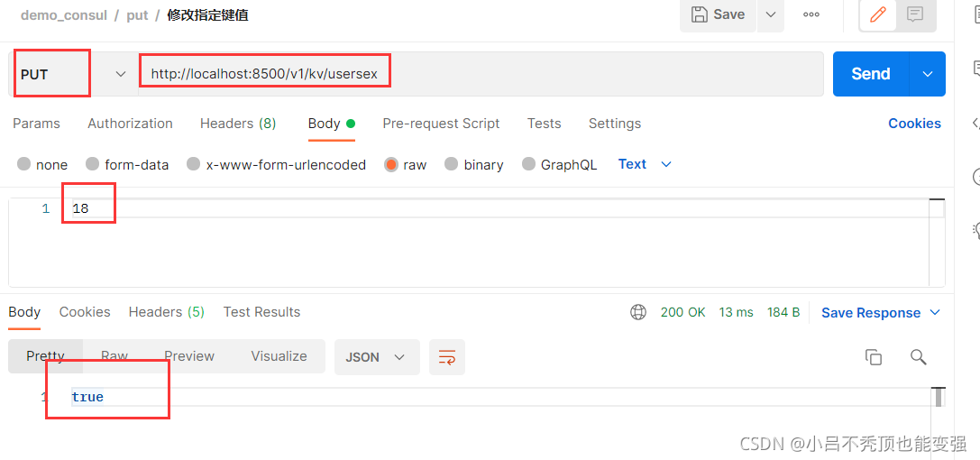Switch to the Raw response view
The width and height of the screenshot is (980, 460).
click(x=114, y=356)
